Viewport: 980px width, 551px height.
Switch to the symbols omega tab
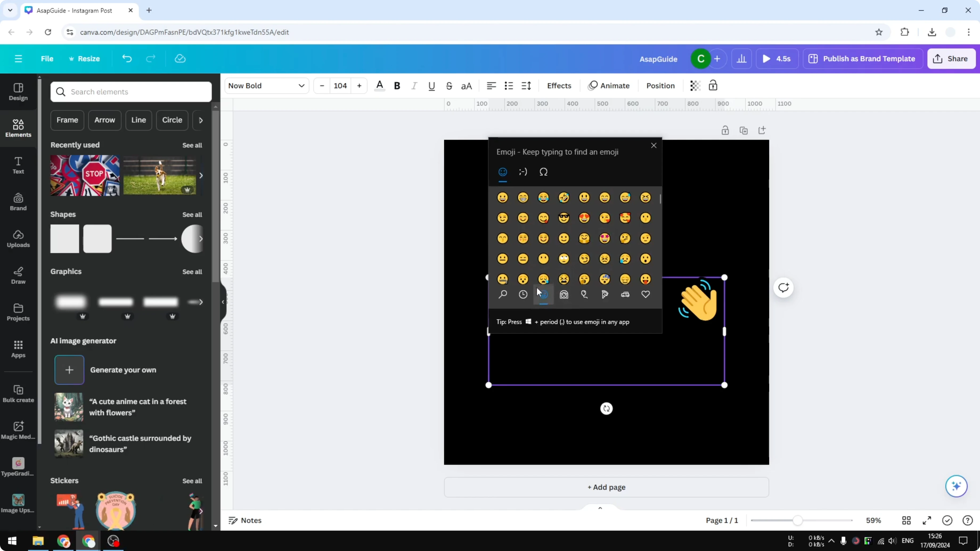(543, 172)
